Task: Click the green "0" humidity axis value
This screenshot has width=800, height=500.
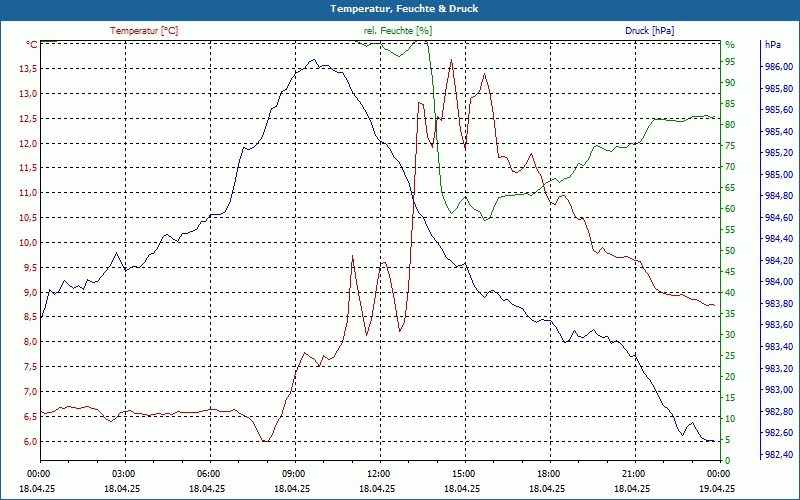Action: (x=728, y=461)
